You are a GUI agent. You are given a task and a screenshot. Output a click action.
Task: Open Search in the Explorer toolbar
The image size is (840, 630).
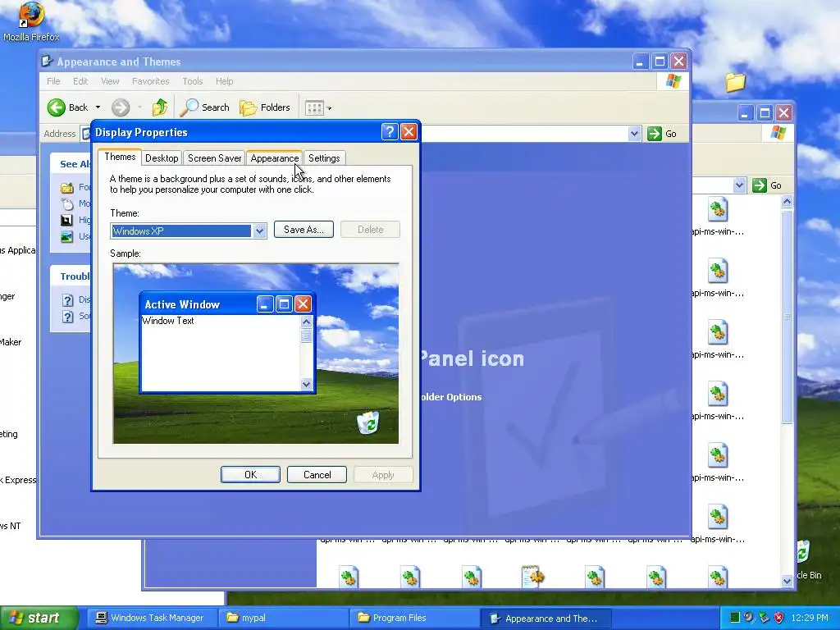coord(204,107)
